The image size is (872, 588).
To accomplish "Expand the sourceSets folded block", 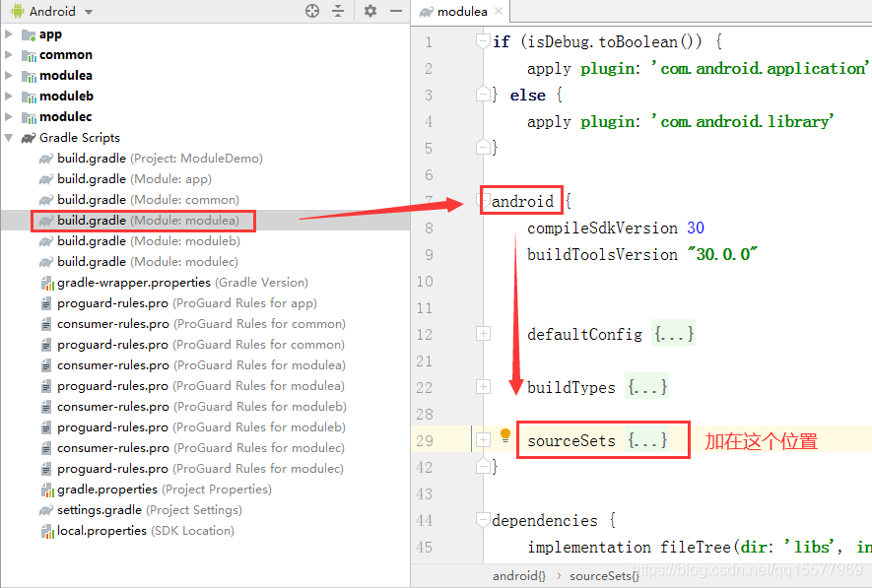I will click(483, 439).
